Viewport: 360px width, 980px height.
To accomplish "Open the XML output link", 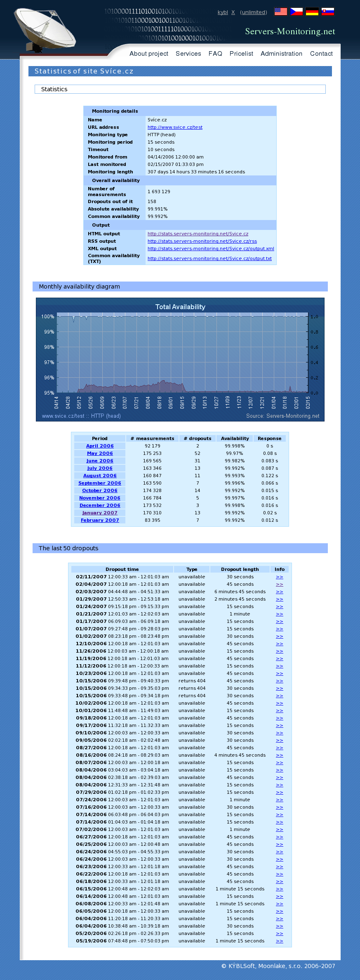I will click(211, 249).
